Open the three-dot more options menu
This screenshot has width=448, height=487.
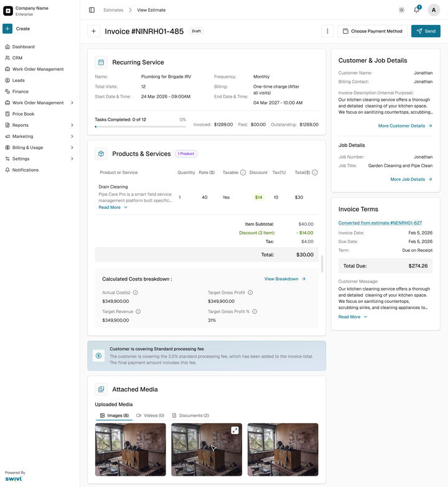327,31
